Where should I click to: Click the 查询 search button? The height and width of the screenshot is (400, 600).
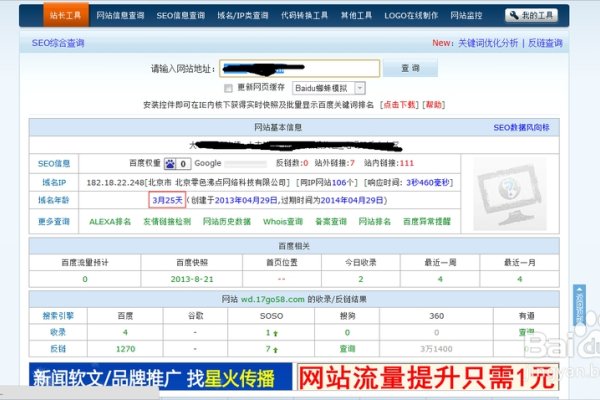[410, 68]
